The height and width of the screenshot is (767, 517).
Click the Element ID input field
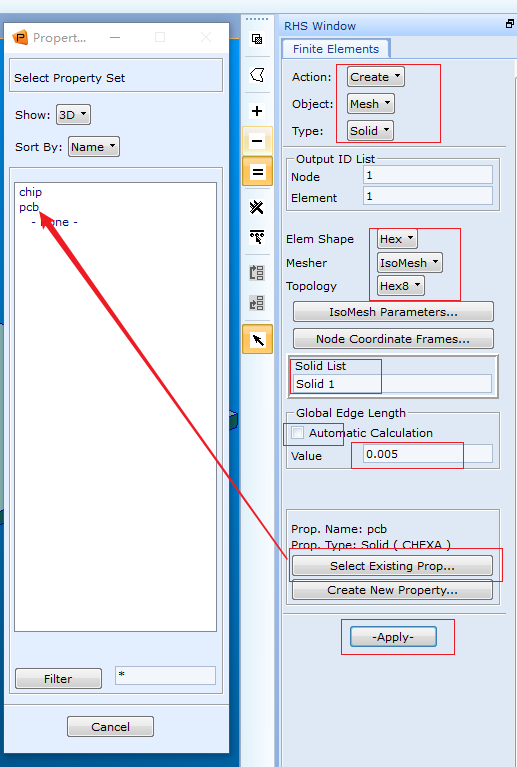428,196
